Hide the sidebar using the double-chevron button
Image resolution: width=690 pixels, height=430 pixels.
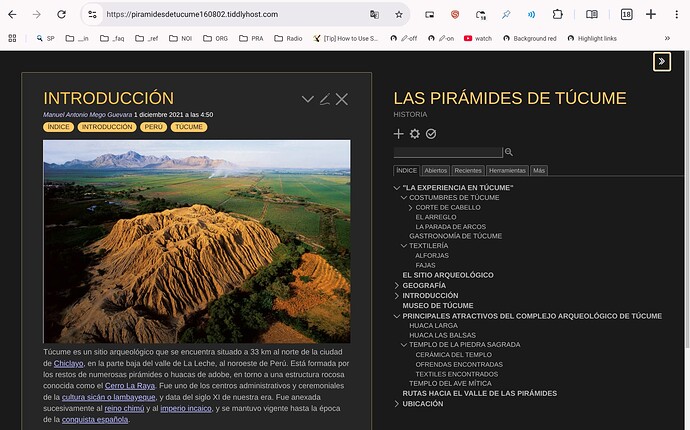[661, 62]
